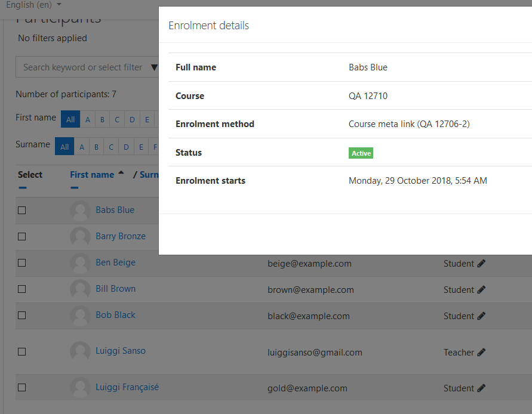Image resolution: width=532 pixels, height=414 pixels.
Task: Select Bill Brown's row checkbox
Action: tap(21, 289)
